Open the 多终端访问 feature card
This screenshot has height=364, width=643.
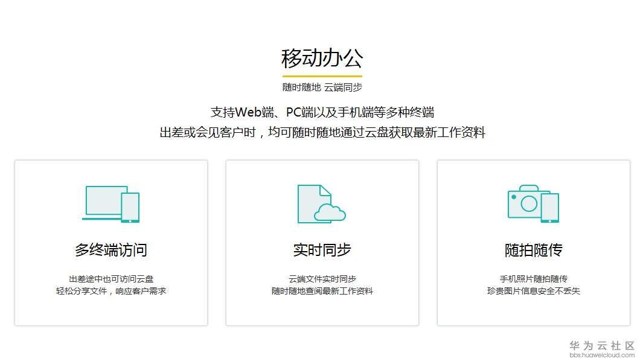[x=110, y=241]
